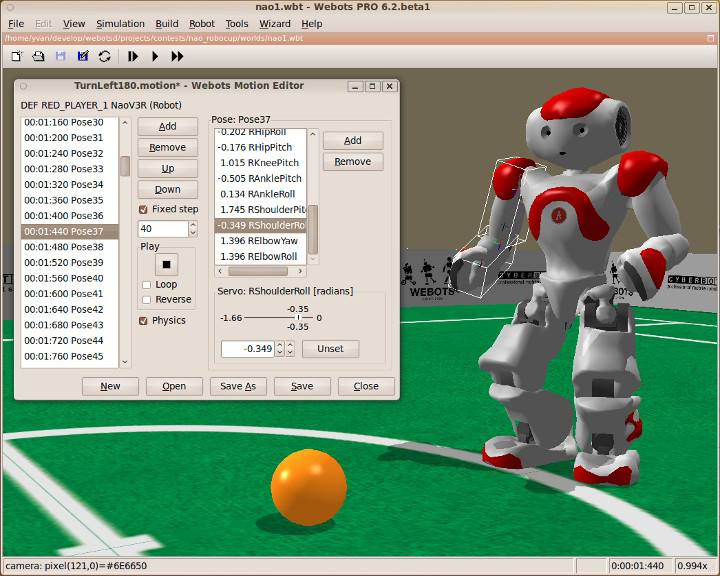This screenshot has width=720, height=576.
Task: Click the Save As toolbar icon
Action: pyautogui.click(x=83, y=56)
